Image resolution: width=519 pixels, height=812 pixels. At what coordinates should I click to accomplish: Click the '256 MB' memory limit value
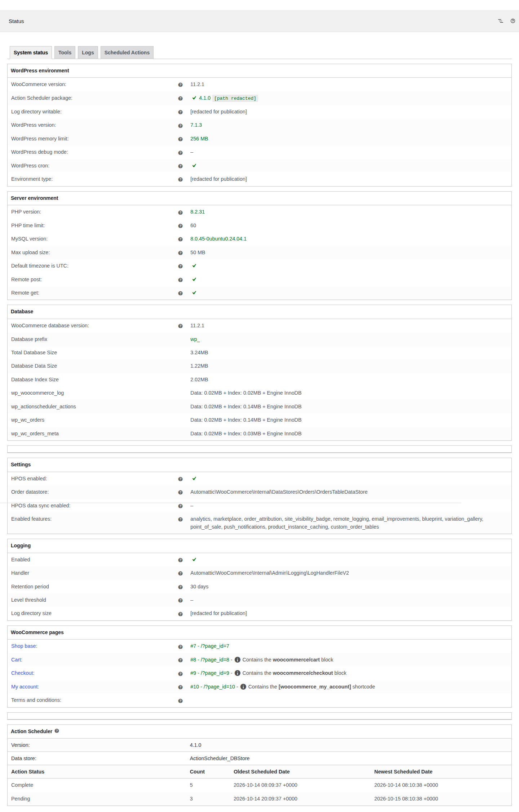point(199,139)
